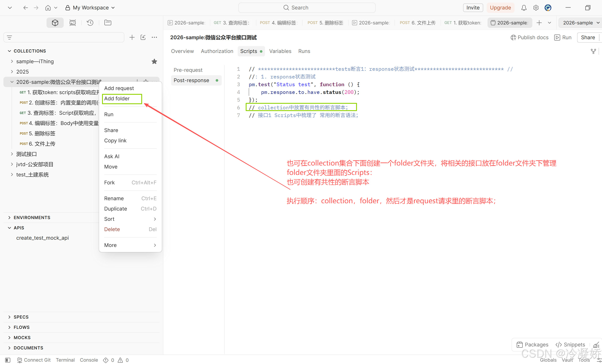Image resolution: width=602 pixels, height=364 pixels.
Task: Expand the SPECS section
Action: (9, 317)
